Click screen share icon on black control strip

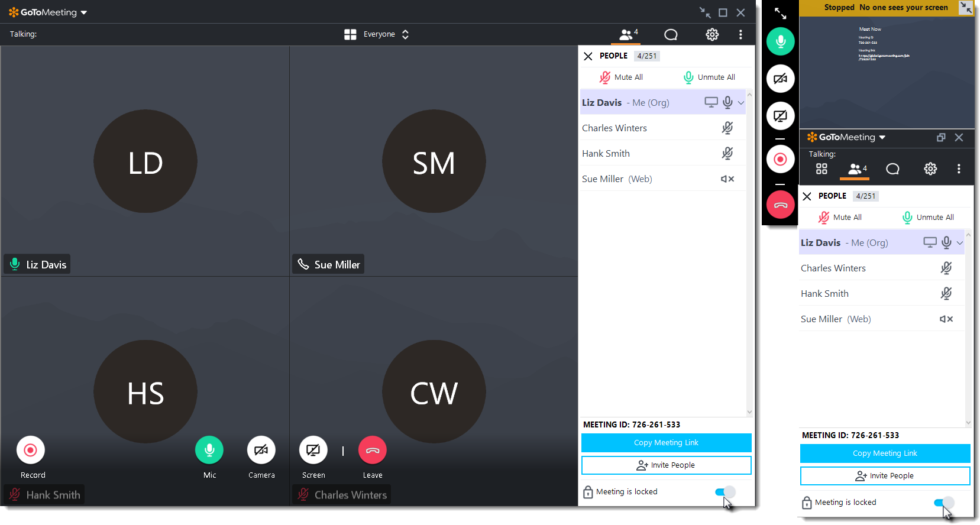click(x=781, y=116)
